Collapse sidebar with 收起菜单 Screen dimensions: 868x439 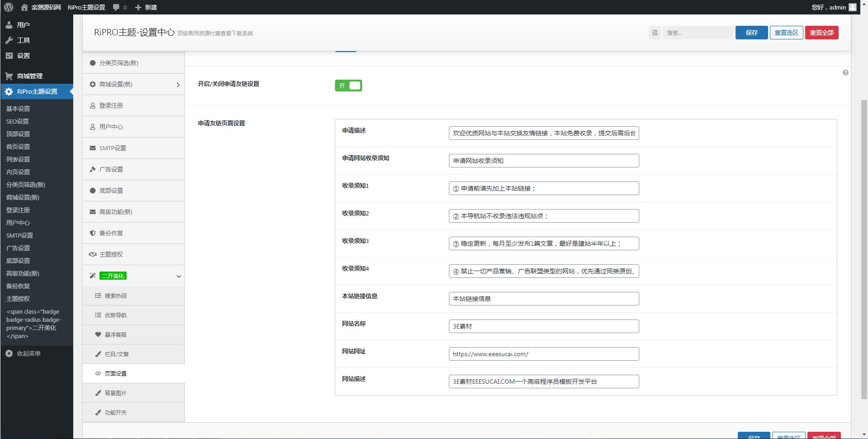pos(25,353)
